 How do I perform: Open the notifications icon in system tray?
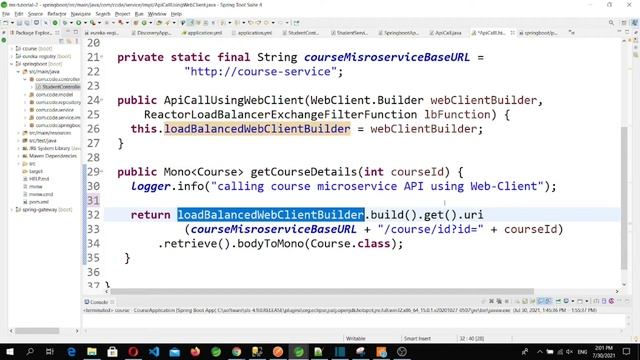click(627, 351)
